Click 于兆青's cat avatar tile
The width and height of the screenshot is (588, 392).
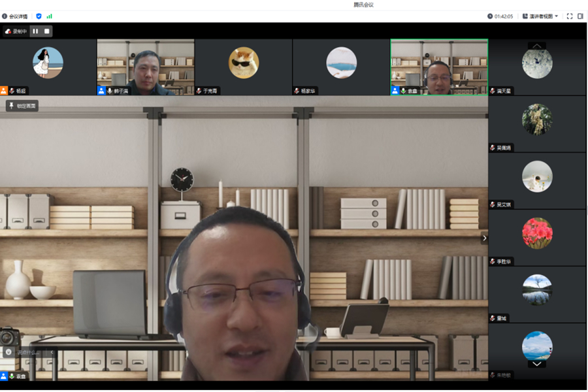[x=244, y=63]
